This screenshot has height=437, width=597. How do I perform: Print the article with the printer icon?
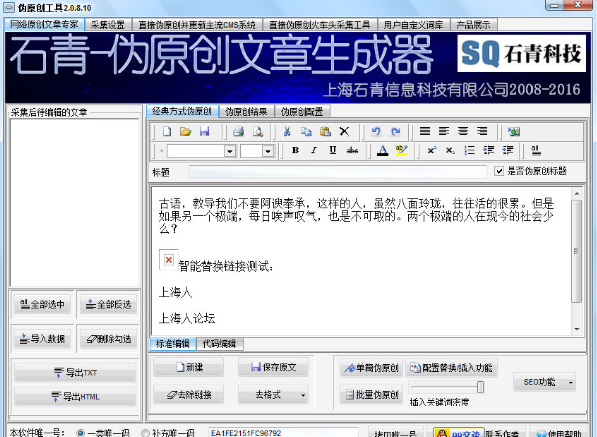click(x=239, y=132)
